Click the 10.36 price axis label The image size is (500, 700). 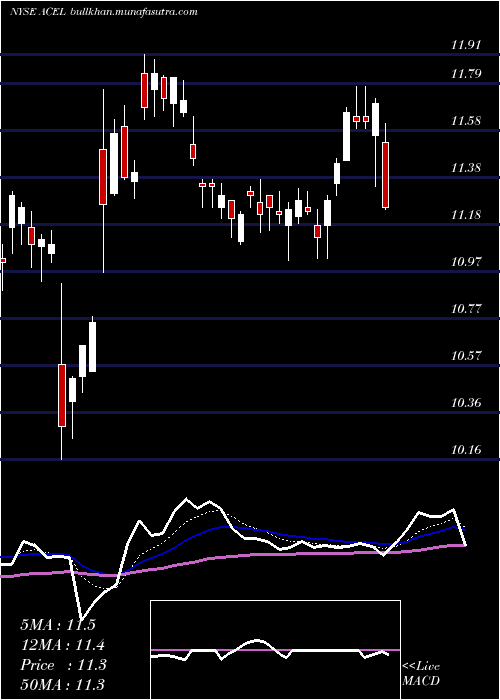(466, 404)
